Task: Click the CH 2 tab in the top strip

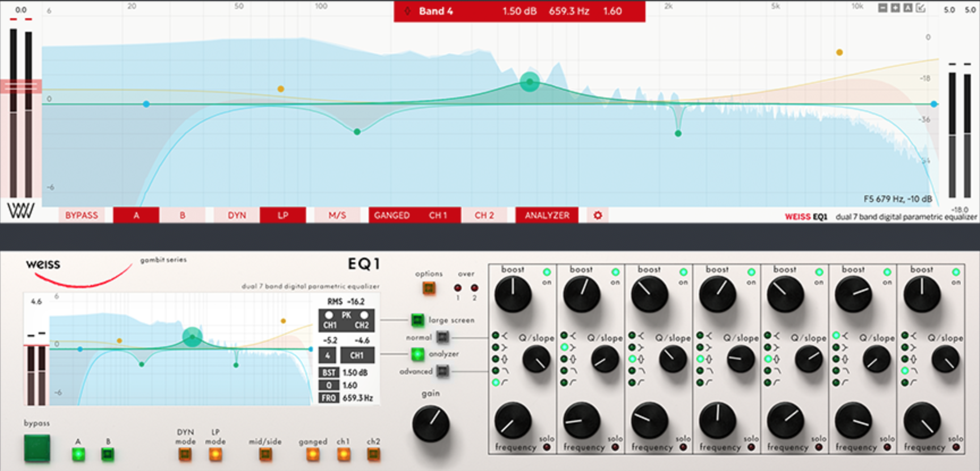Action: click(x=484, y=215)
